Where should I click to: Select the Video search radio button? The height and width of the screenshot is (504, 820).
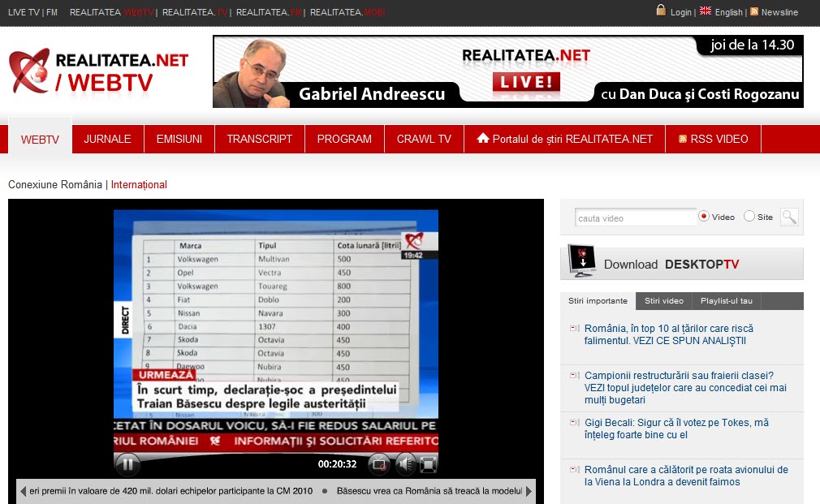[x=705, y=217]
